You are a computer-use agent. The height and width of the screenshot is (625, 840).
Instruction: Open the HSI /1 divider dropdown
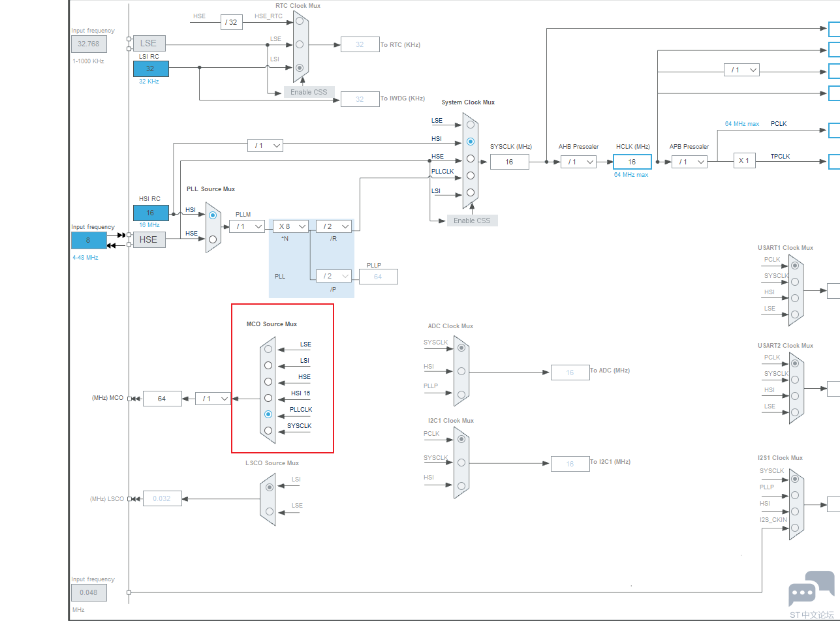point(266,145)
